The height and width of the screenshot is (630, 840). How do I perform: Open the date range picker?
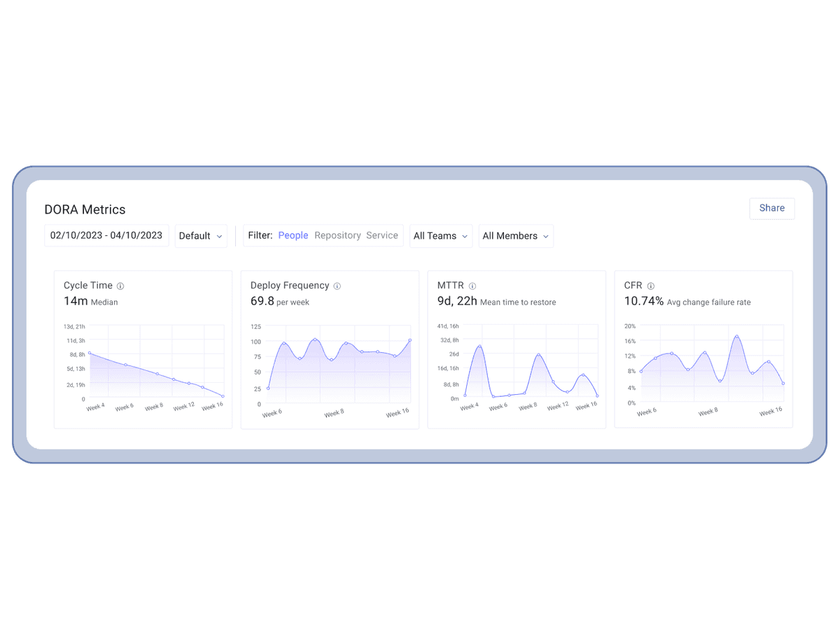pos(106,235)
